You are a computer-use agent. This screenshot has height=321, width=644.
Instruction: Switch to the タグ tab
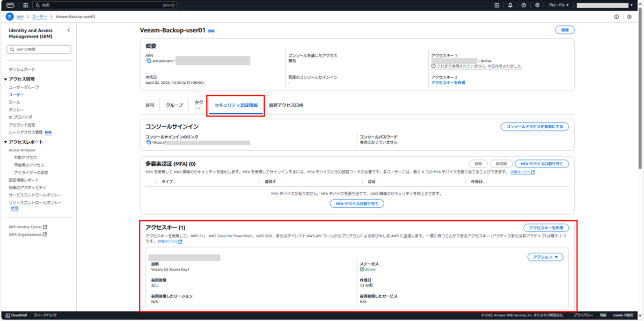[x=199, y=105]
